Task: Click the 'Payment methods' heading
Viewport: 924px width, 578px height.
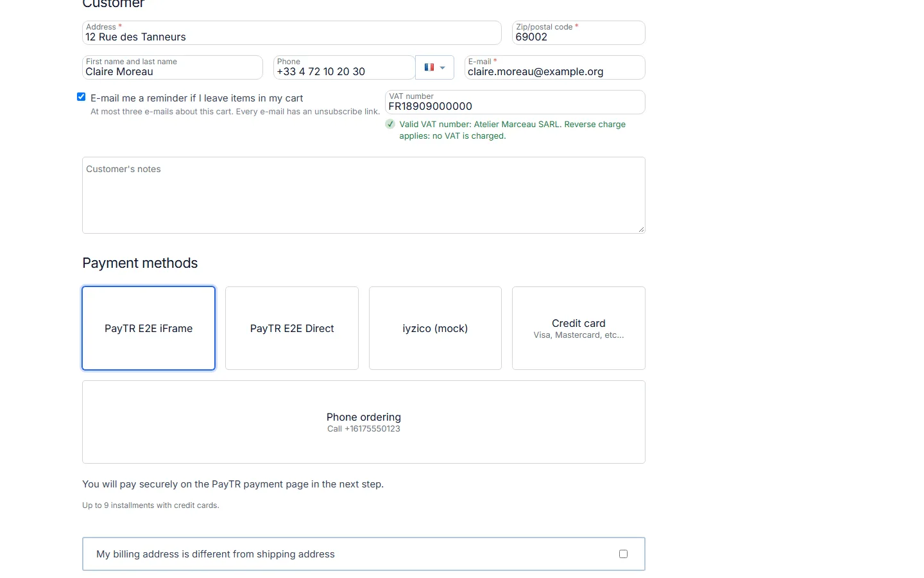Action: 140,263
